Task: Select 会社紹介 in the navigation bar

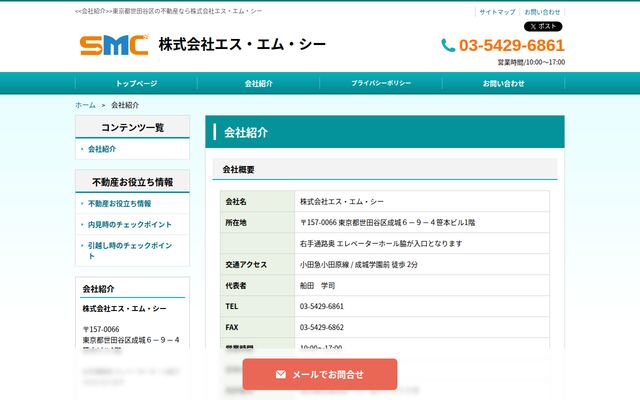Action: [258, 83]
